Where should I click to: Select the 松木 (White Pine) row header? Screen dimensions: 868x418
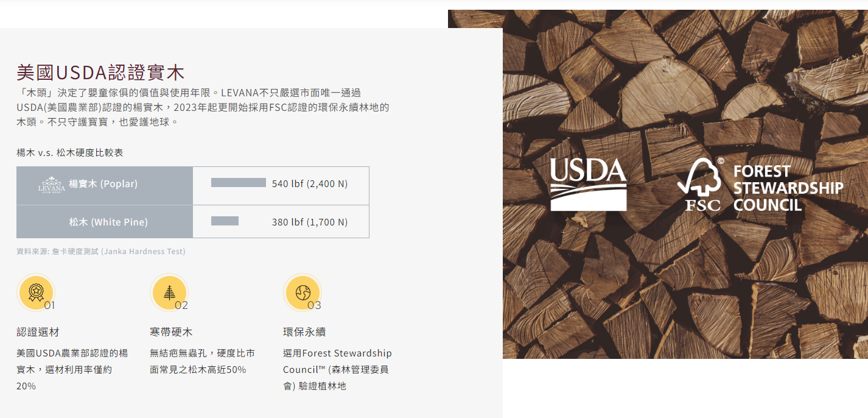tap(108, 222)
